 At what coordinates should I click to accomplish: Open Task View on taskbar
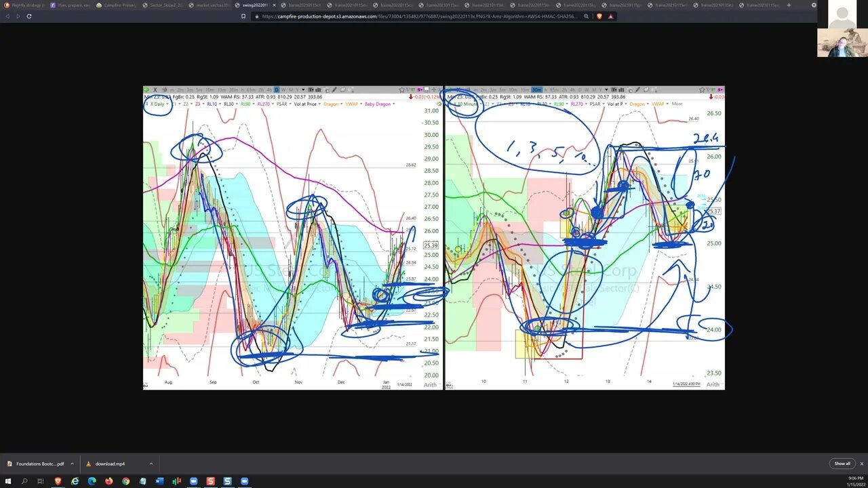click(x=41, y=481)
